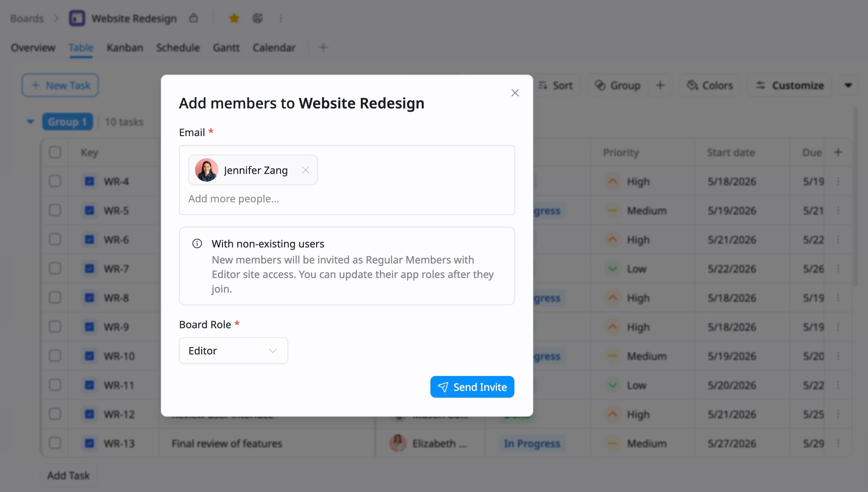Click the Group 1 label
This screenshot has width=868, height=492.
click(67, 122)
